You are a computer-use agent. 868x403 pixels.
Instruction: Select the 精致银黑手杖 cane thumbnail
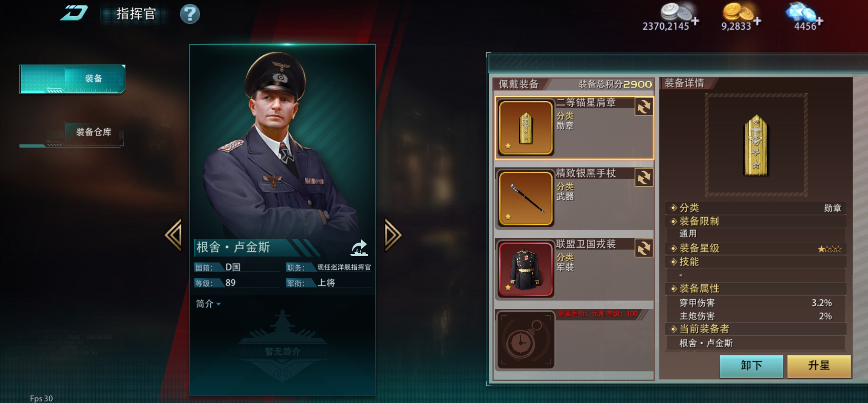click(526, 199)
